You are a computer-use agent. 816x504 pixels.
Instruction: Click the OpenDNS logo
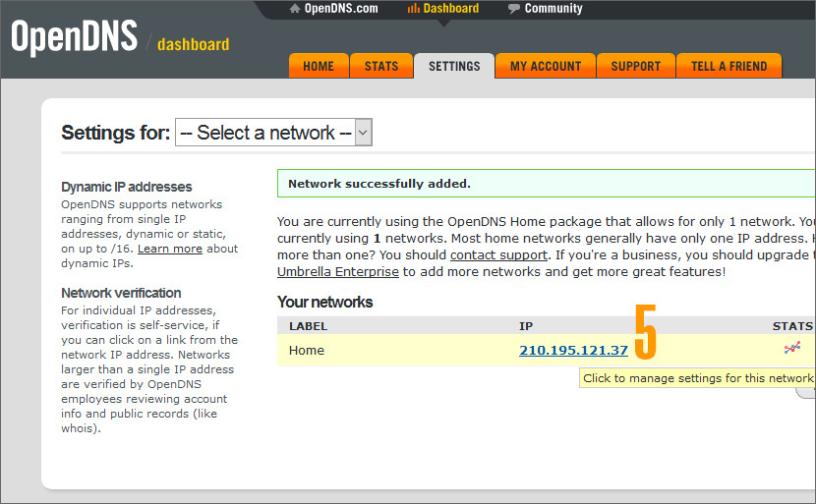pos(75,36)
